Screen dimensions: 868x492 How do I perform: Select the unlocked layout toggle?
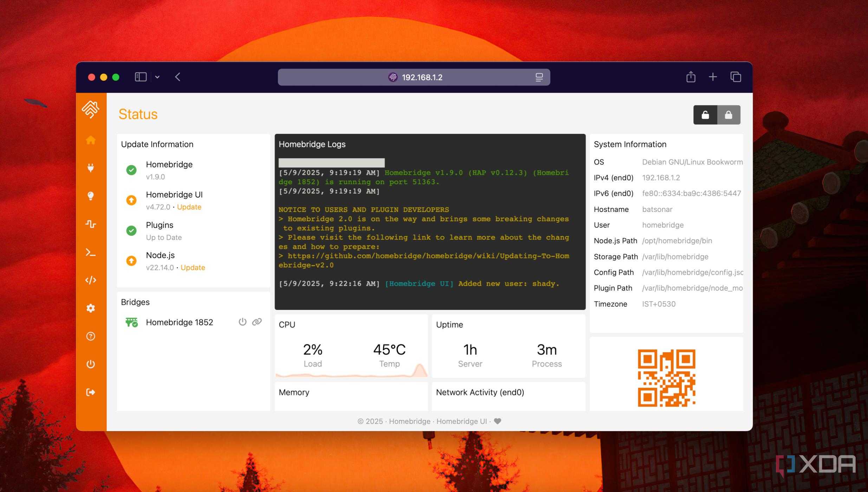705,115
